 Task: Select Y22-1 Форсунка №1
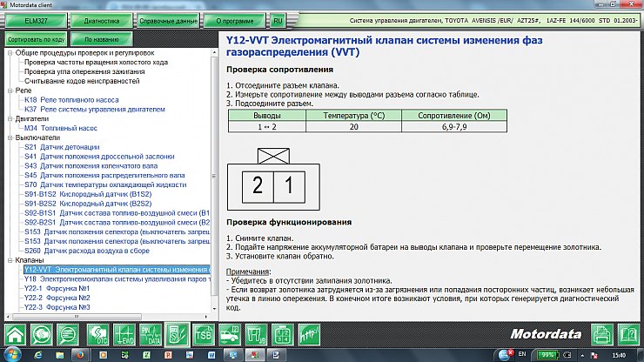(x=57, y=288)
